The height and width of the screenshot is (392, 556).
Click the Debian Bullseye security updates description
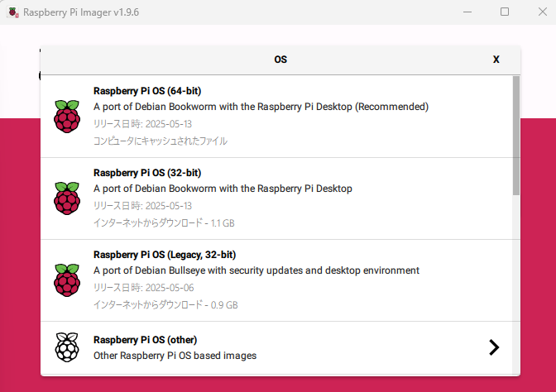[256, 270]
